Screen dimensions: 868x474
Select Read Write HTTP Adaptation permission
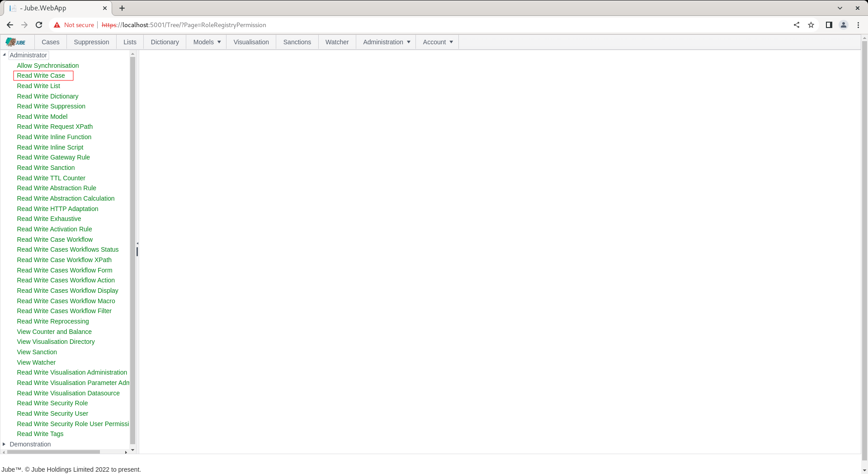coord(57,209)
